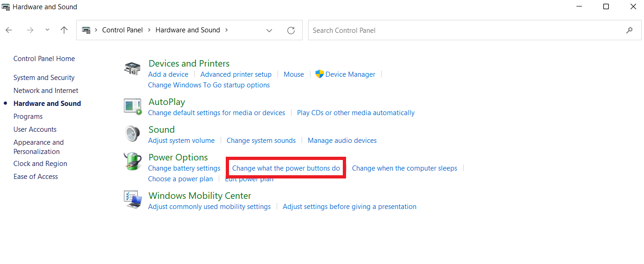This screenshot has width=644, height=264.
Task: Select Hardware and Sound breadcrumb
Action: pos(188,30)
